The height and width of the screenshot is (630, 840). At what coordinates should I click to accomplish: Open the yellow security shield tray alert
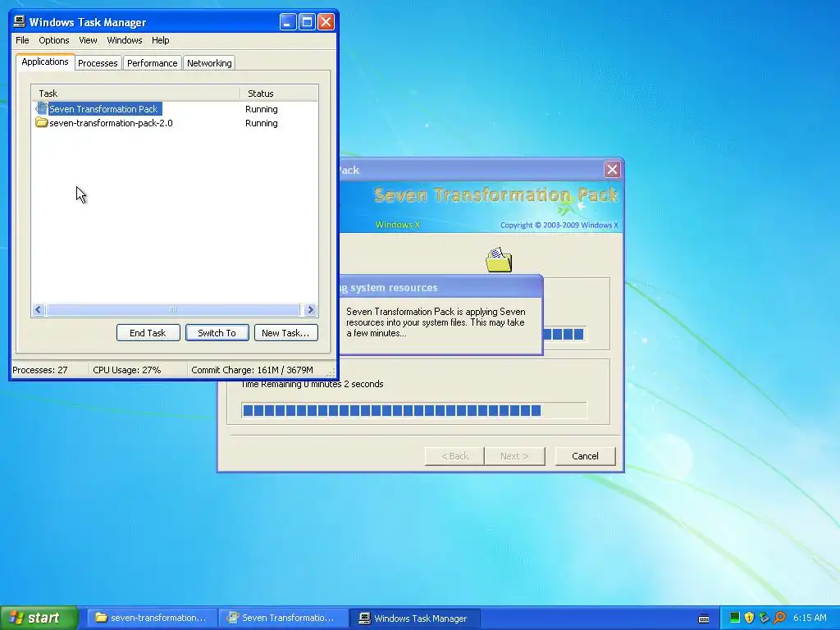tap(749, 618)
